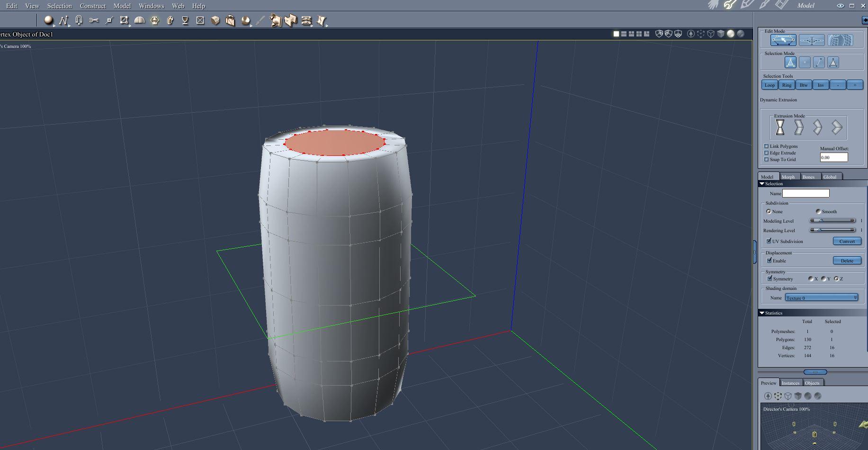Choose the vertex-only selection mode
Viewport: 868px width, 450px height.
pos(805,62)
